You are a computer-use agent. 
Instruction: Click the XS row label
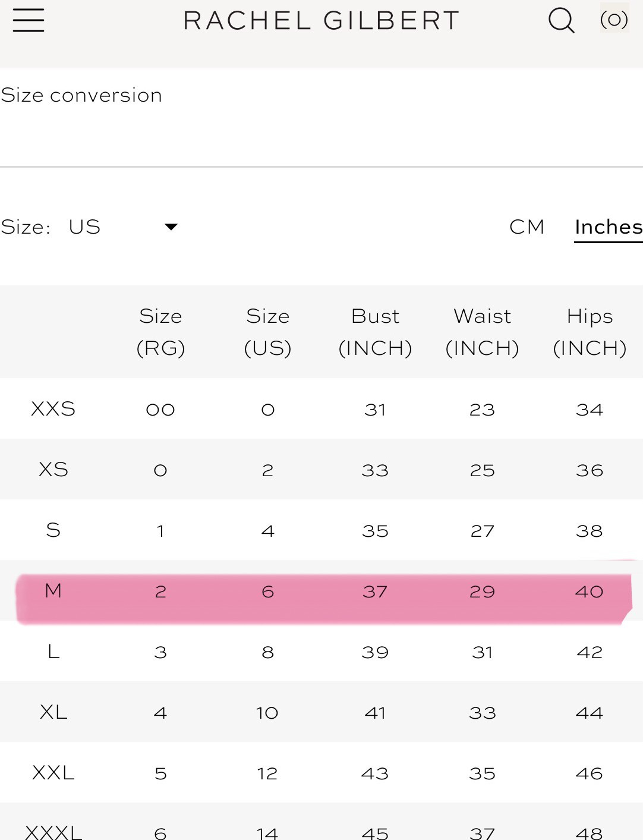point(53,470)
